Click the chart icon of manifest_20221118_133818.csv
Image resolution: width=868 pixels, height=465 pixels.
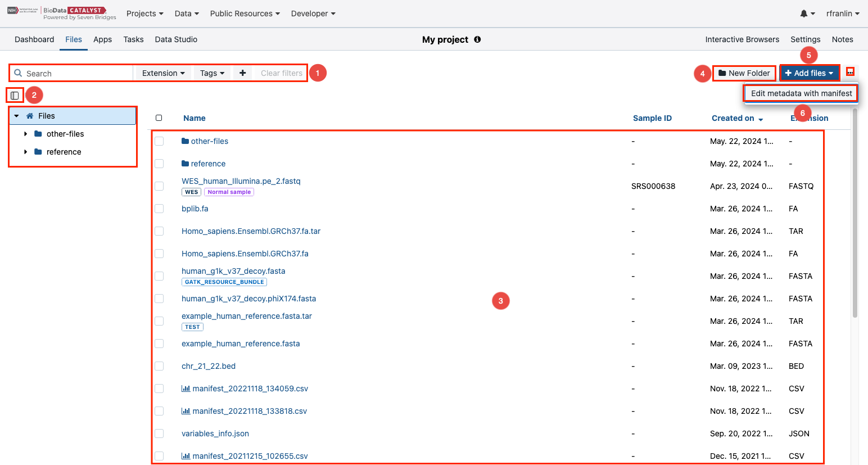[186, 411]
